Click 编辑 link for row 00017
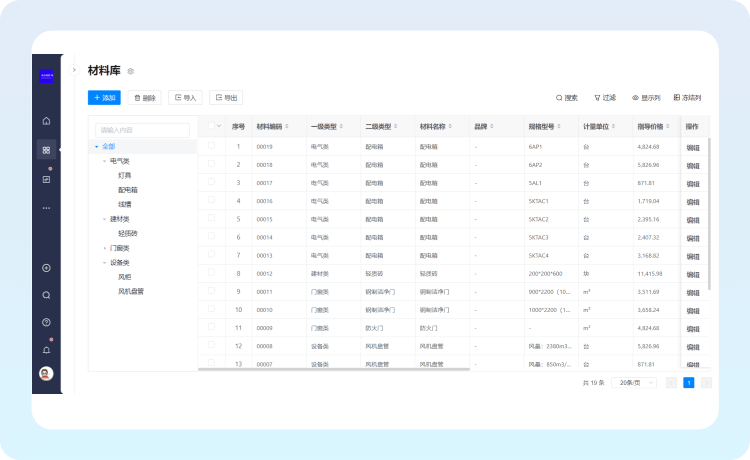The image size is (750, 460). [693, 183]
